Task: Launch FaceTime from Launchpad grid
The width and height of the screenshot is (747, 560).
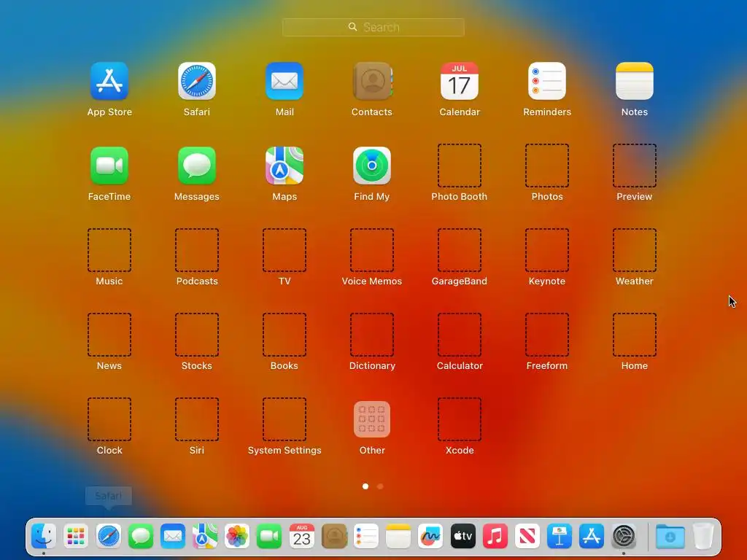Action: pyautogui.click(x=109, y=166)
